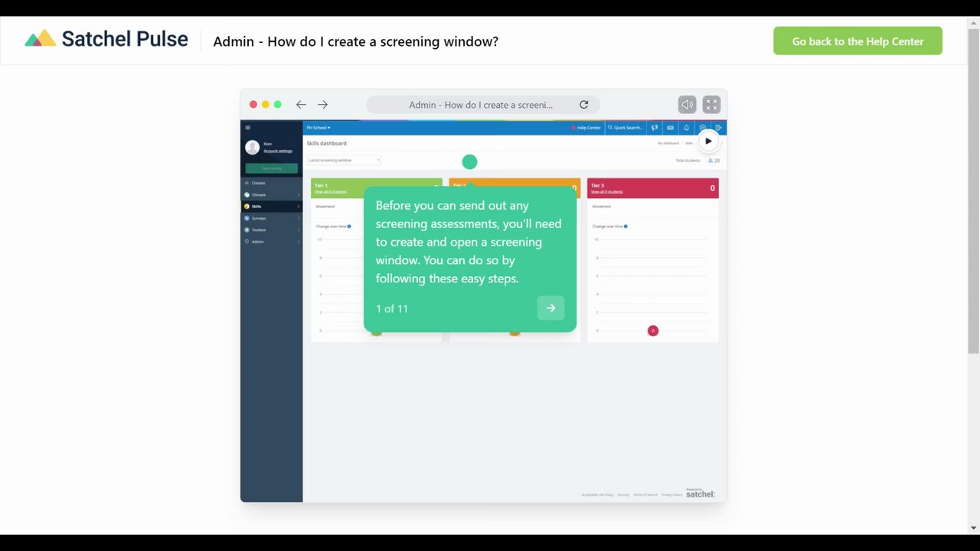Click the hamburger menu icon in sidebar
980x551 pixels.
(x=247, y=128)
